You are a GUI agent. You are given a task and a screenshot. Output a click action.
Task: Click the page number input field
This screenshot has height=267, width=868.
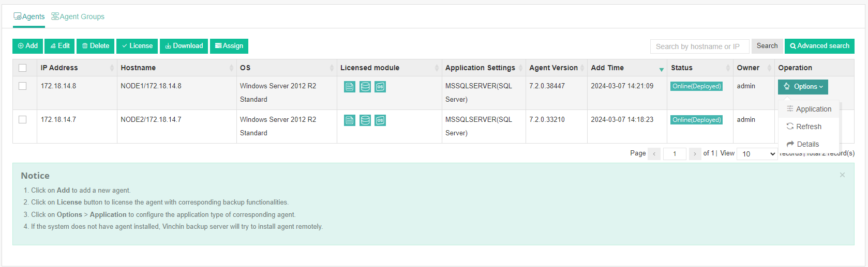[x=675, y=154]
